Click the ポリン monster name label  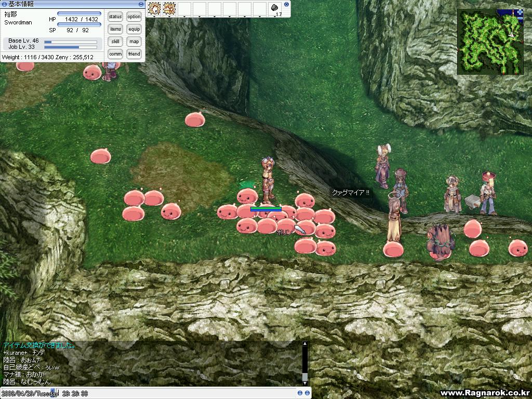(x=284, y=232)
